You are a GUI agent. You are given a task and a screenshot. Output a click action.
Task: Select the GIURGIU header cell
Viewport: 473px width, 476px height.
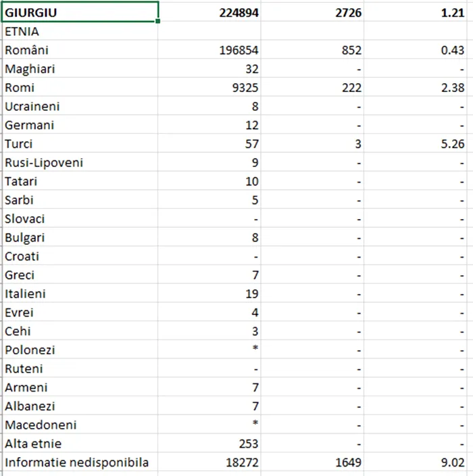coord(80,12)
